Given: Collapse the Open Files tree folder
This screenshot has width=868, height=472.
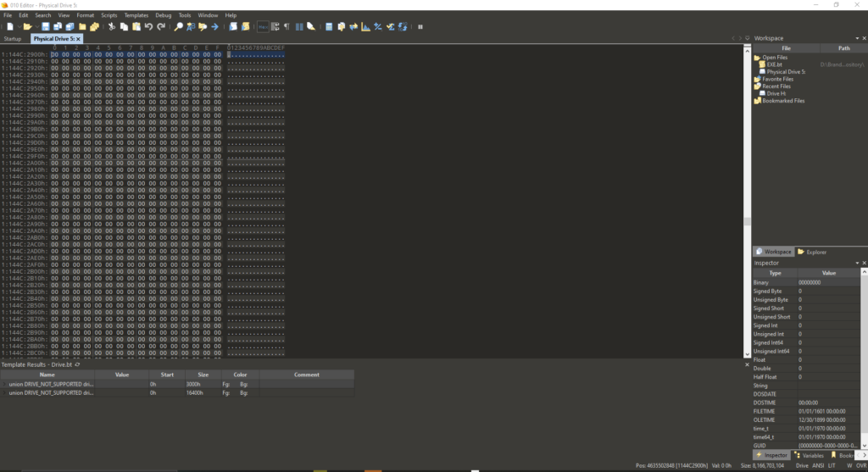Looking at the screenshot, I should [757, 58].
